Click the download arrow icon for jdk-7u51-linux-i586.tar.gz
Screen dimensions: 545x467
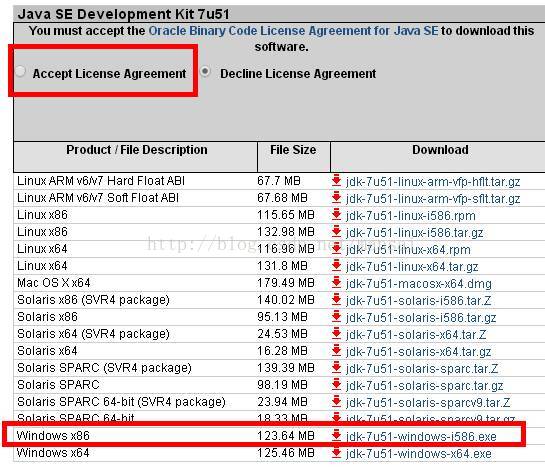(336, 232)
